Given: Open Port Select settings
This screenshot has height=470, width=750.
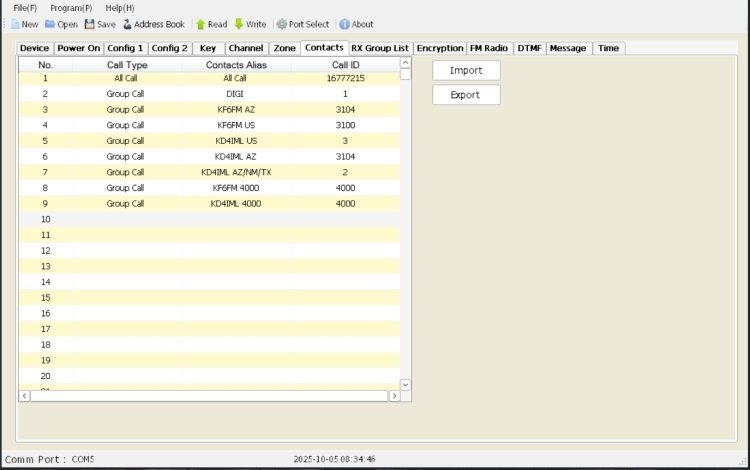Looking at the screenshot, I should click(x=282, y=24).
